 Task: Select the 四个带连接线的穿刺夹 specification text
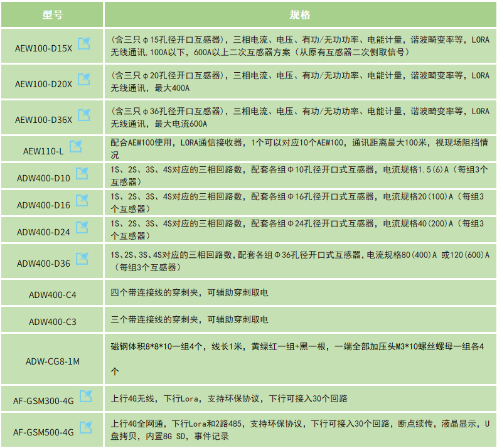(x=189, y=293)
